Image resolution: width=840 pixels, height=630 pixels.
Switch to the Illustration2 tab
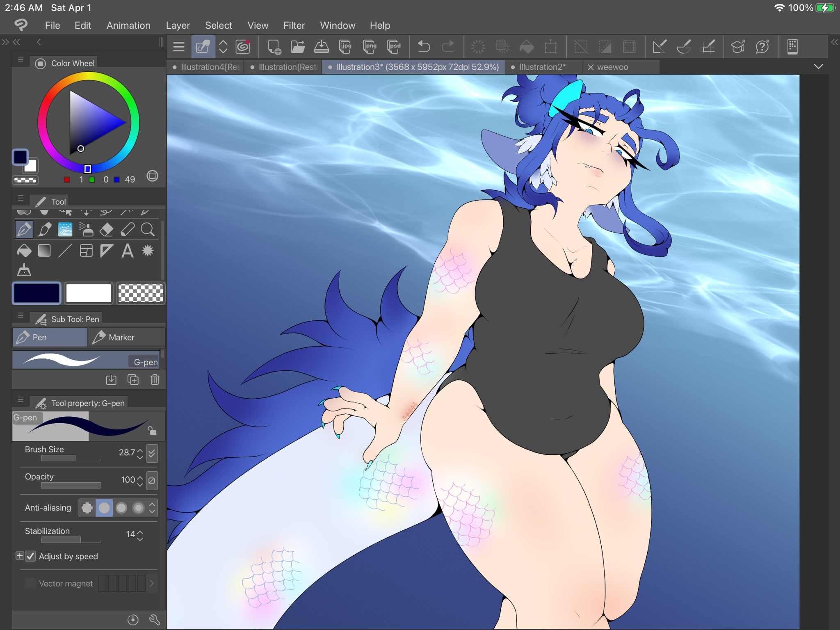(x=541, y=67)
